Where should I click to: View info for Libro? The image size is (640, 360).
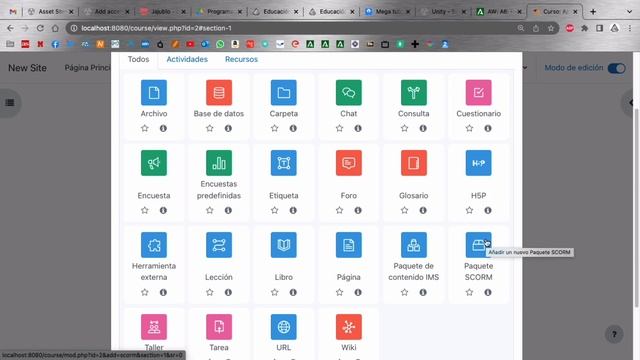click(x=293, y=292)
